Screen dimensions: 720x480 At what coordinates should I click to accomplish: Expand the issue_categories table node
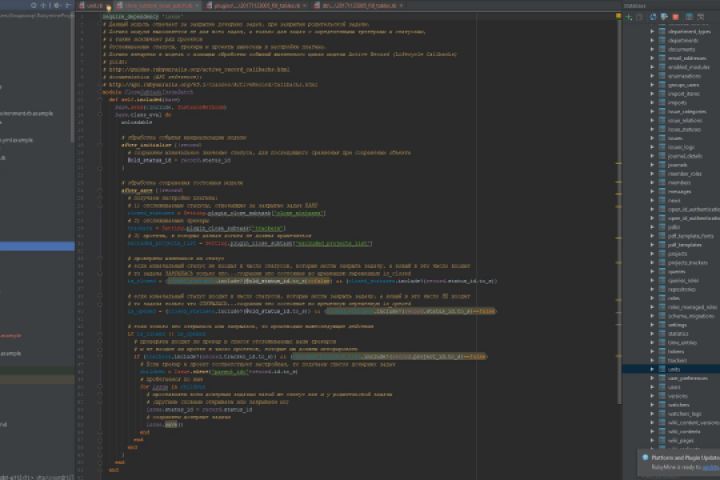point(652,112)
